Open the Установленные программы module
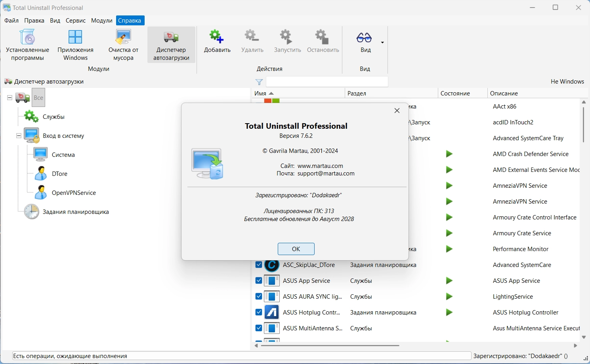 pyautogui.click(x=27, y=46)
